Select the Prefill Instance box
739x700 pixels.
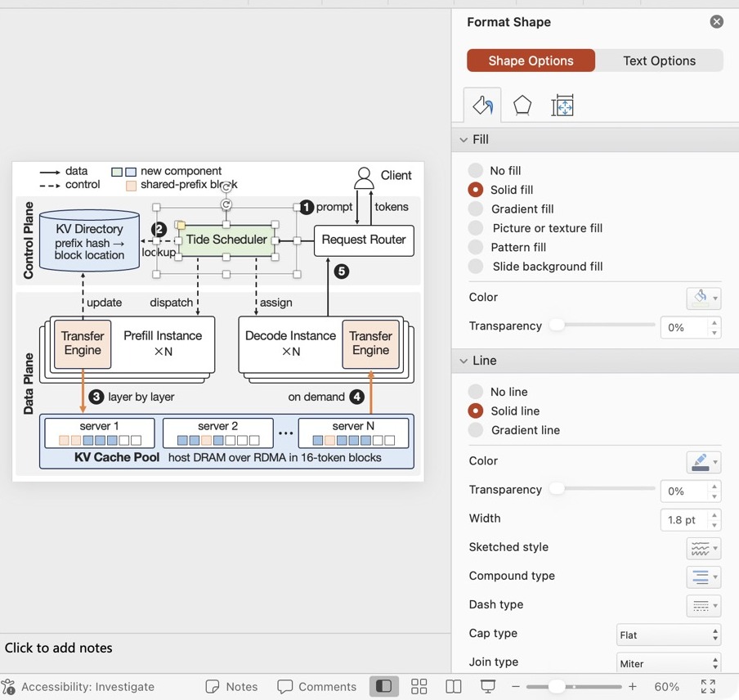coord(163,343)
